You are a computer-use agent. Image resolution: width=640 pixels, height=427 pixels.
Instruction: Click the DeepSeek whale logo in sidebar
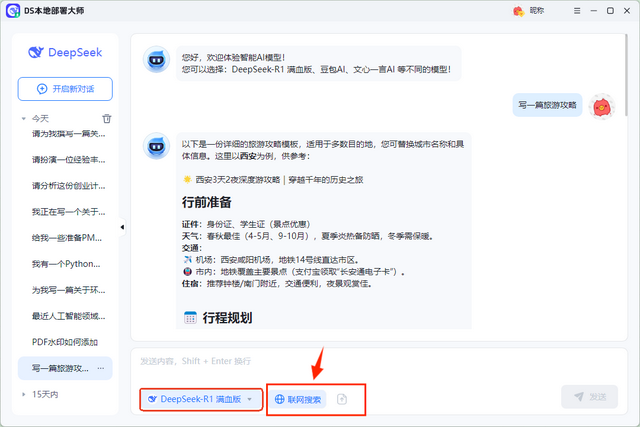(36, 52)
